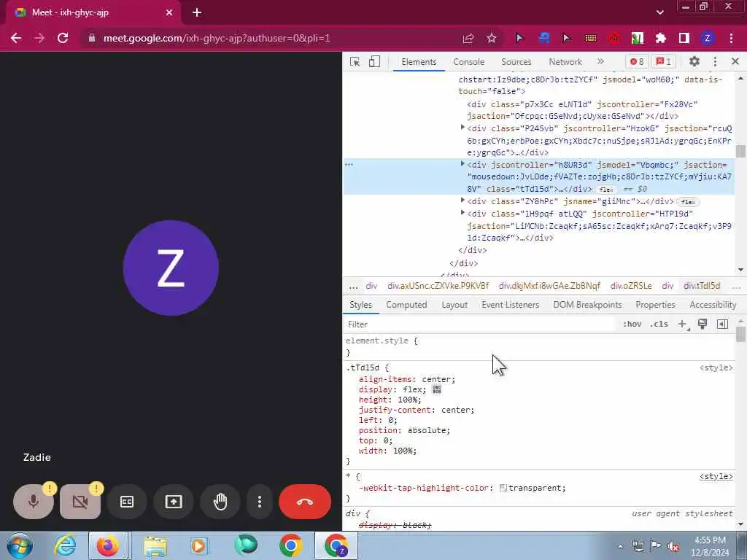Toggle the camera button in Meet
This screenshot has height=560, width=747.
[x=80, y=502]
